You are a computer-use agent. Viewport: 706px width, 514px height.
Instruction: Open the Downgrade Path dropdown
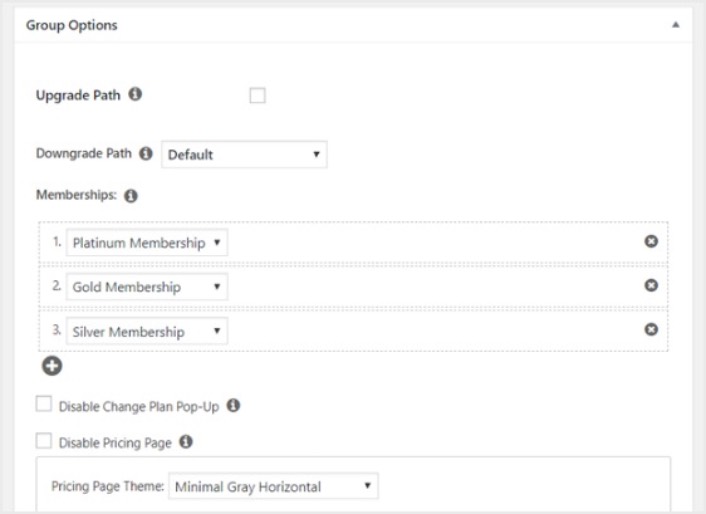[x=244, y=155]
